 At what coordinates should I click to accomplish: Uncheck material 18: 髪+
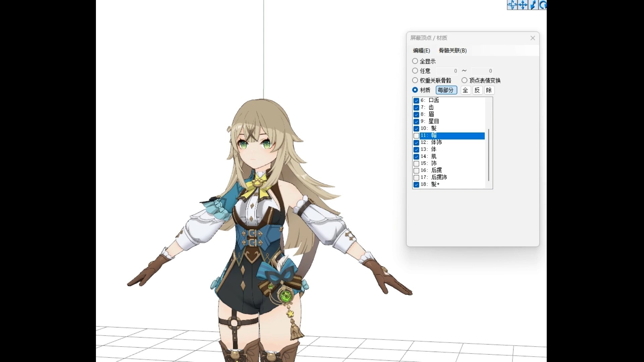pos(416,185)
